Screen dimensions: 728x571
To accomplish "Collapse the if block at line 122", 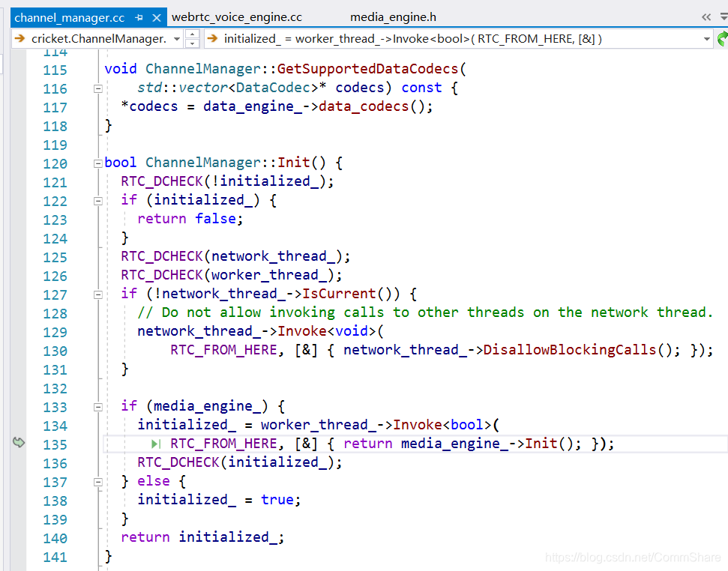I will (98, 201).
